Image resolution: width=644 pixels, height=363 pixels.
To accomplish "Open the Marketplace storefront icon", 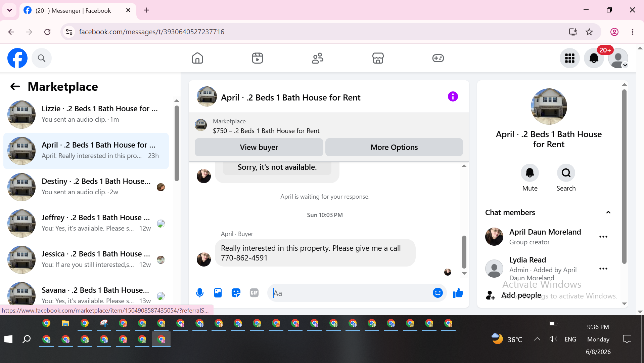I will tap(378, 58).
